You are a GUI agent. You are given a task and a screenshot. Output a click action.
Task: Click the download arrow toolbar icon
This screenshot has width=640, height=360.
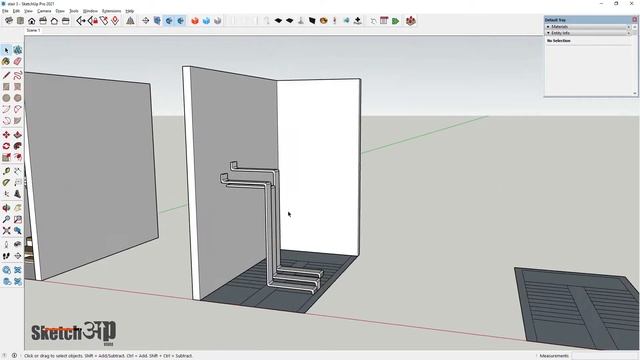358,21
